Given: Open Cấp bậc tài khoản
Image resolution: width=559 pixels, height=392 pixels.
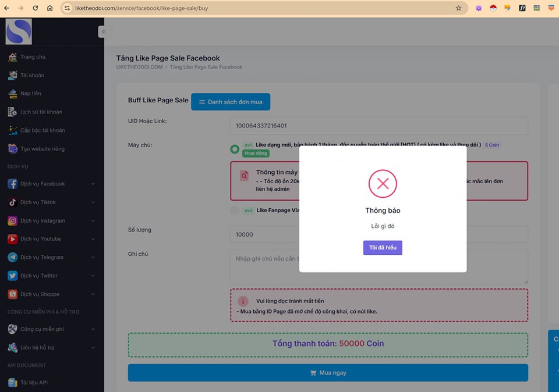Looking at the screenshot, I should coord(43,130).
